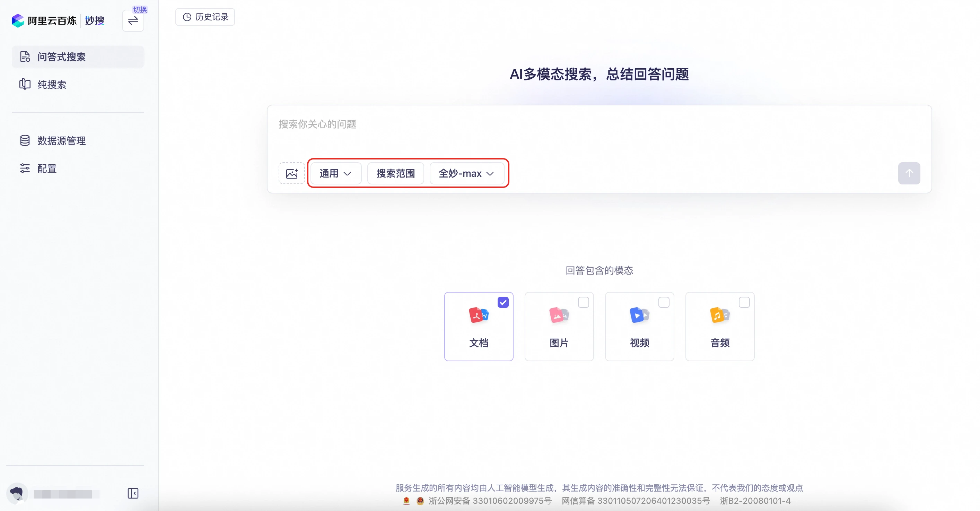Open the 纯搜索 menu item
The image size is (980, 511).
52,85
